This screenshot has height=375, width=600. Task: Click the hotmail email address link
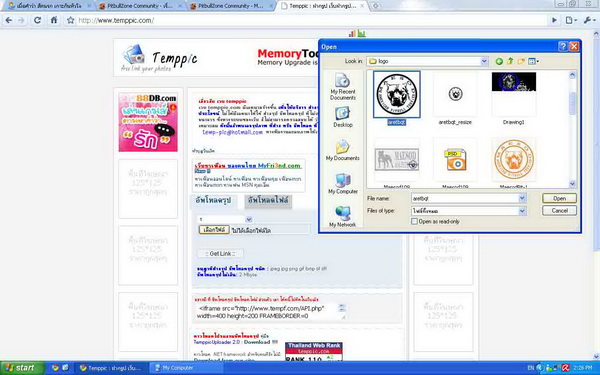pos(232,132)
